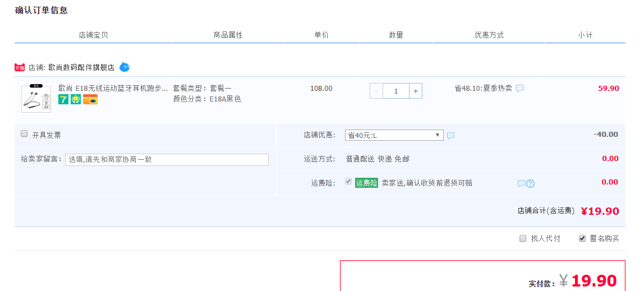Click the 小计 column header
Viewport: 644px width, 291px height.
585,35
